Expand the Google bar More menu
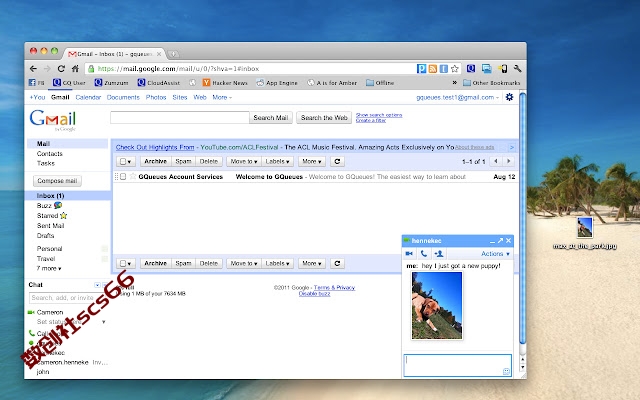Viewport: 640px width, 400px height. [x=222, y=97]
